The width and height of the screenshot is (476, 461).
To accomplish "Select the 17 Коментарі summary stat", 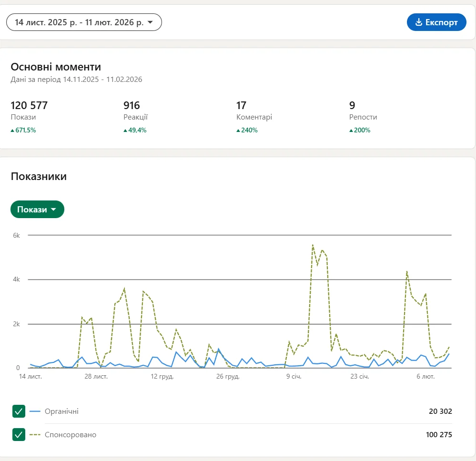I will point(254,111).
